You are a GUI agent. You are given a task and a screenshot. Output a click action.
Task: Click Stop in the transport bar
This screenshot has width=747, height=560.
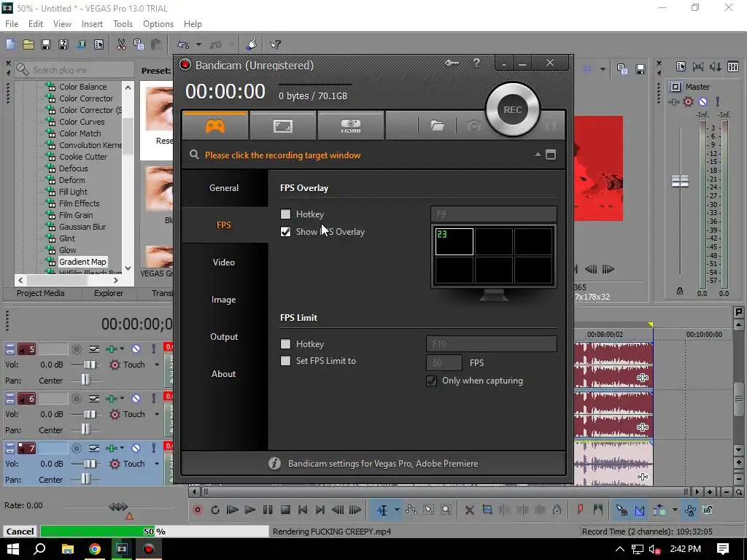[x=285, y=510]
